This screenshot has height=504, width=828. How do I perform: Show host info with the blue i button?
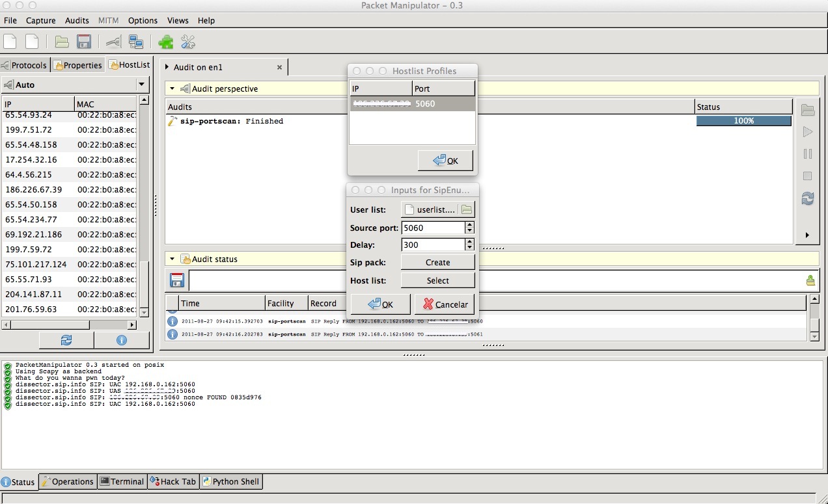121,339
